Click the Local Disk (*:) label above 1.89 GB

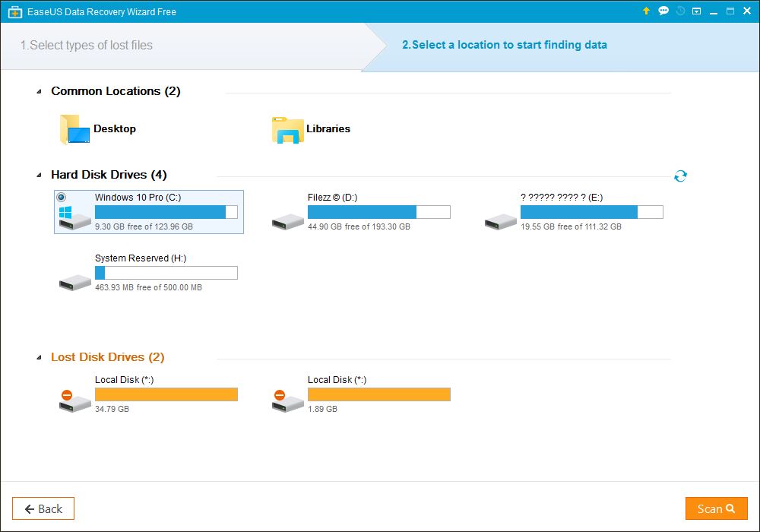[337, 380]
